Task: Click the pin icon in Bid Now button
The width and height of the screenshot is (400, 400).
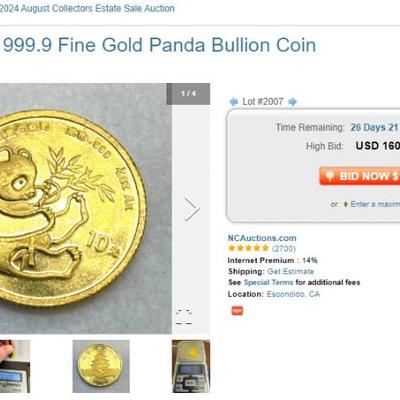Action: tap(330, 176)
